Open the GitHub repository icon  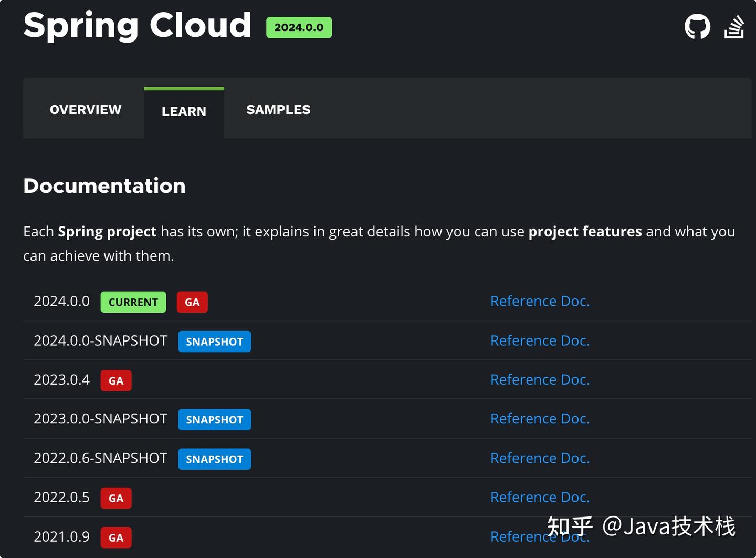pos(697,26)
